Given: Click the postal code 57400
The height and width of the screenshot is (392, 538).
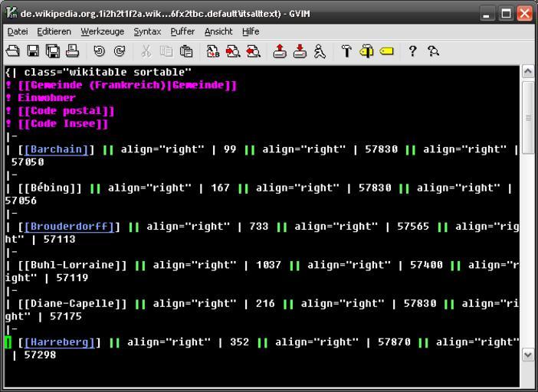Looking at the screenshot, I should coord(426,265).
